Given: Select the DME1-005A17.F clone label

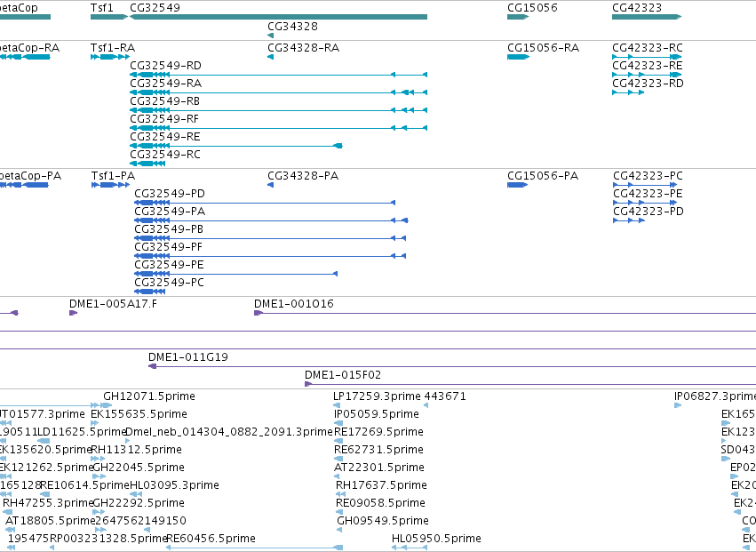Looking at the screenshot, I should point(114,304).
